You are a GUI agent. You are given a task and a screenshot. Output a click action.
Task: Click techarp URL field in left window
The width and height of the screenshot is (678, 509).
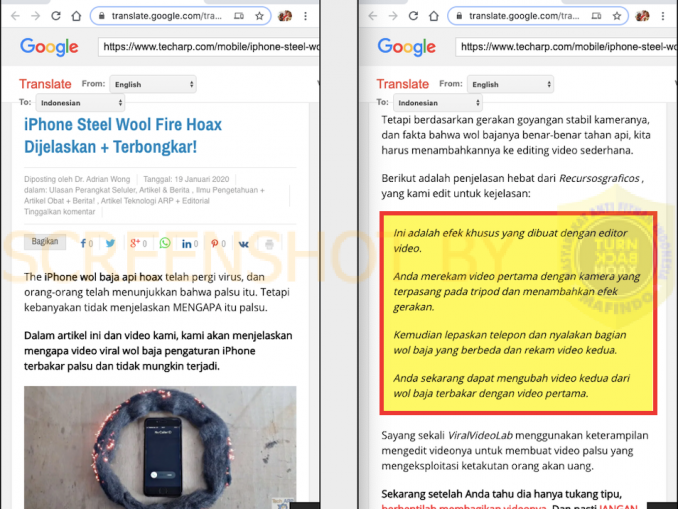click(209, 47)
